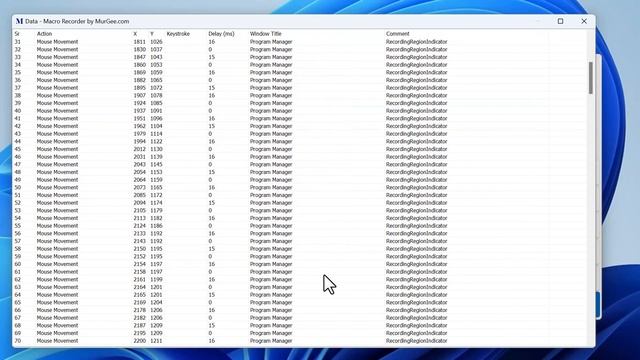This screenshot has height=360, width=640.
Task: Click the Delay (ms) column header
Action: point(221,34)
